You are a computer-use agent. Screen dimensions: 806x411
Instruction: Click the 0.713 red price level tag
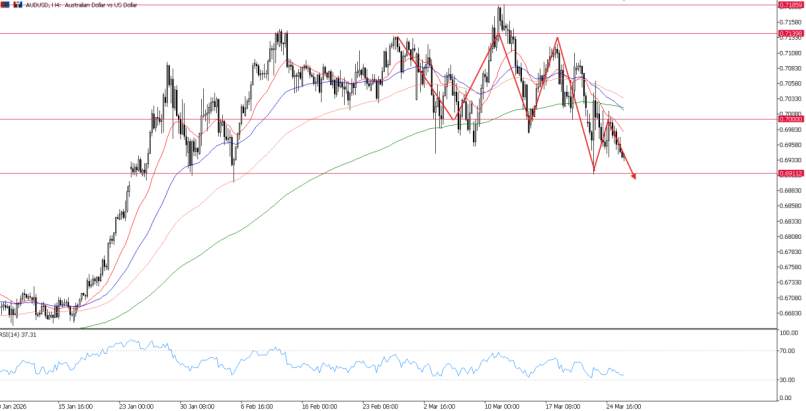[x=792, y=33]
